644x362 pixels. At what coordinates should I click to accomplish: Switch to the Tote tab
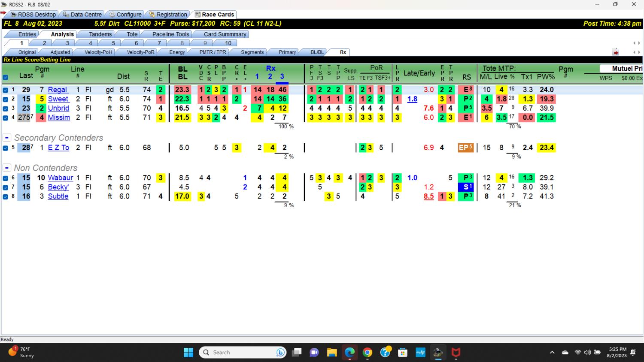pos(132,34)
